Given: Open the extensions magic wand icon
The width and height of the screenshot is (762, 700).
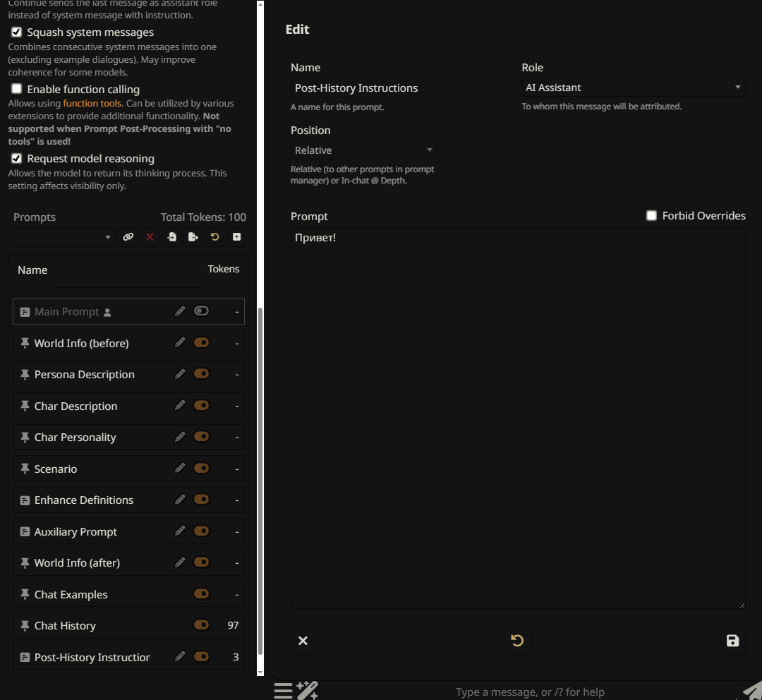Looking at the screenshot, I should (307, 690).
